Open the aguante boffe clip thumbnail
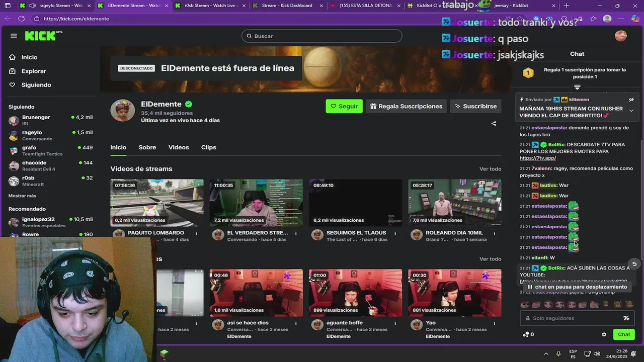The image size is (644, 362). [x=355, y=293]
